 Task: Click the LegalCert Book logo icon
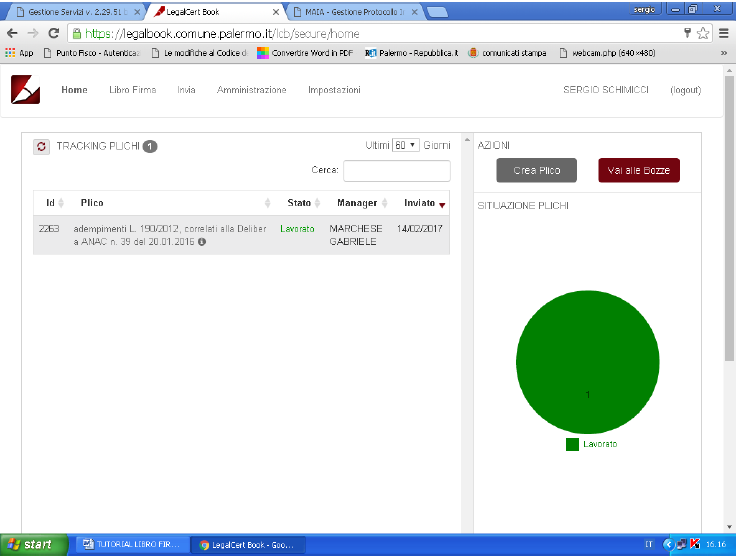(25, 89)
